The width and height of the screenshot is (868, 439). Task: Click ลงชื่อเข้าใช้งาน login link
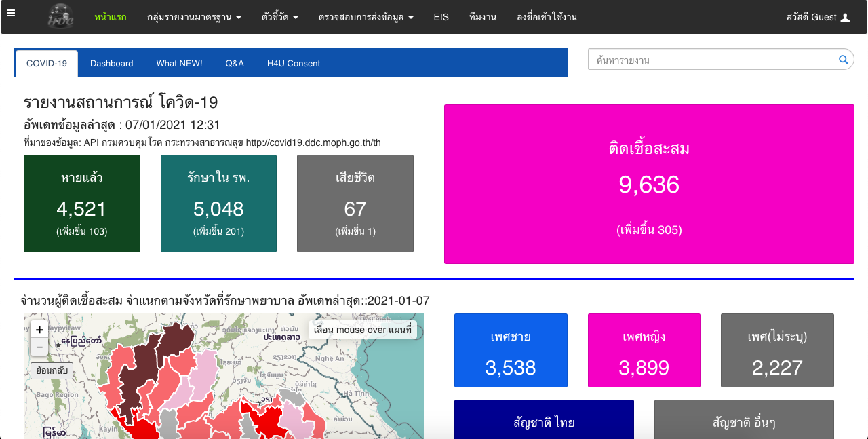click(x=547, y=18)
